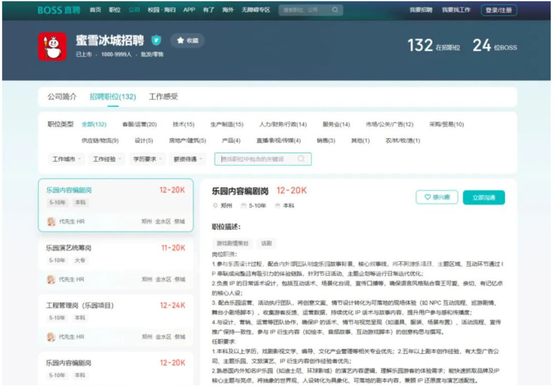Click the HR avatar in first job card

pyautogui.click(x=51, y=221)
